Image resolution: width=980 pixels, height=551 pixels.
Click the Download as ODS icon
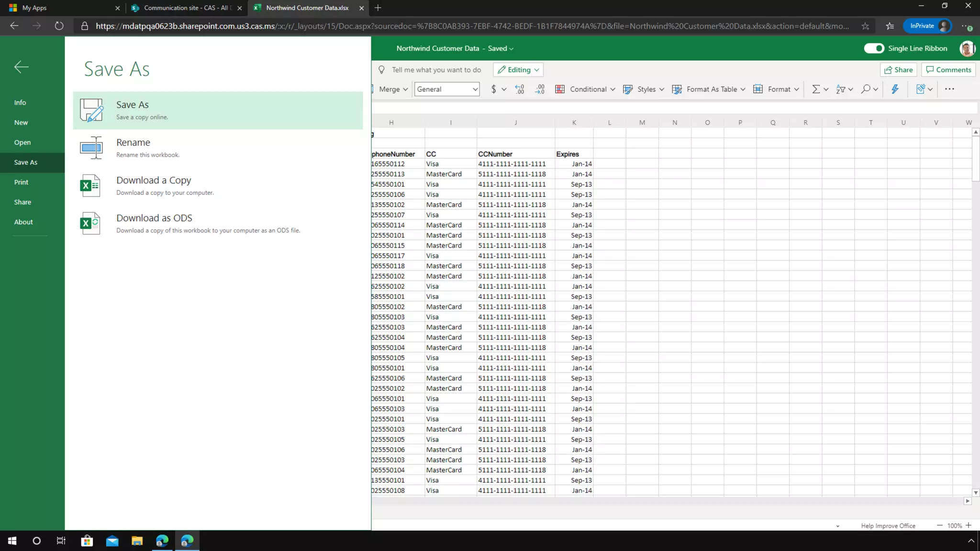90,223
